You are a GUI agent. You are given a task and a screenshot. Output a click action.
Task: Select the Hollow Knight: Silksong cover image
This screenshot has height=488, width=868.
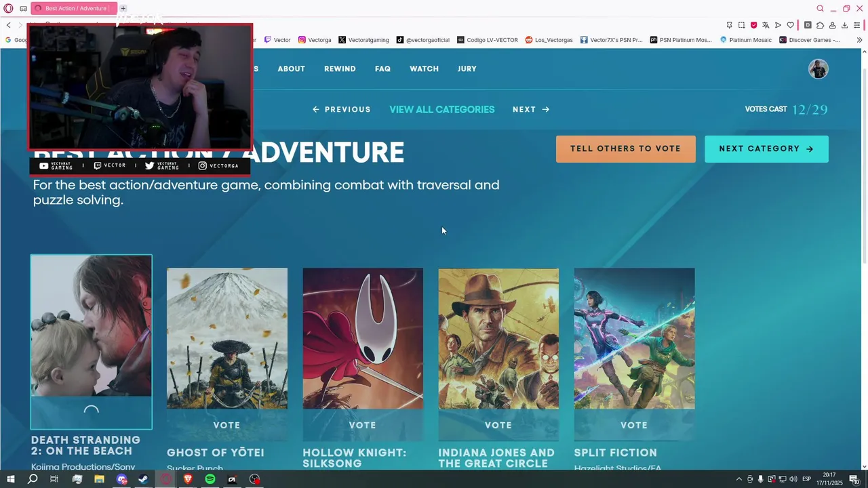tap(363, 338)
